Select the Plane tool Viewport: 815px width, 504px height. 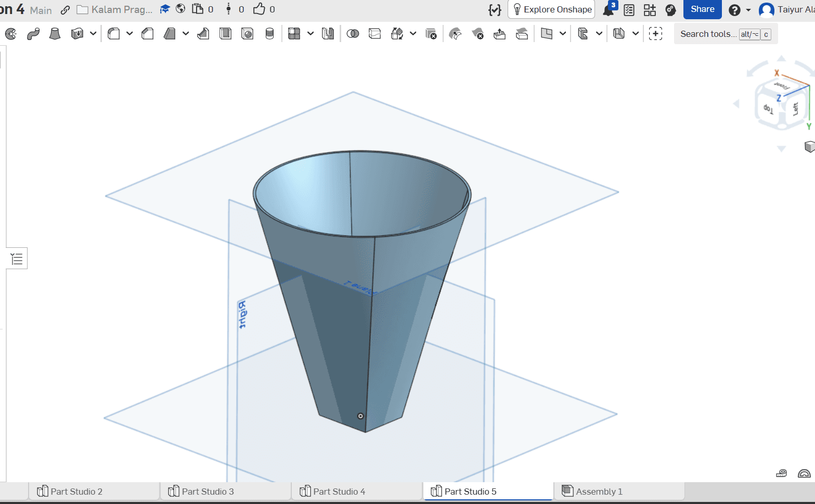click(547, 34)
